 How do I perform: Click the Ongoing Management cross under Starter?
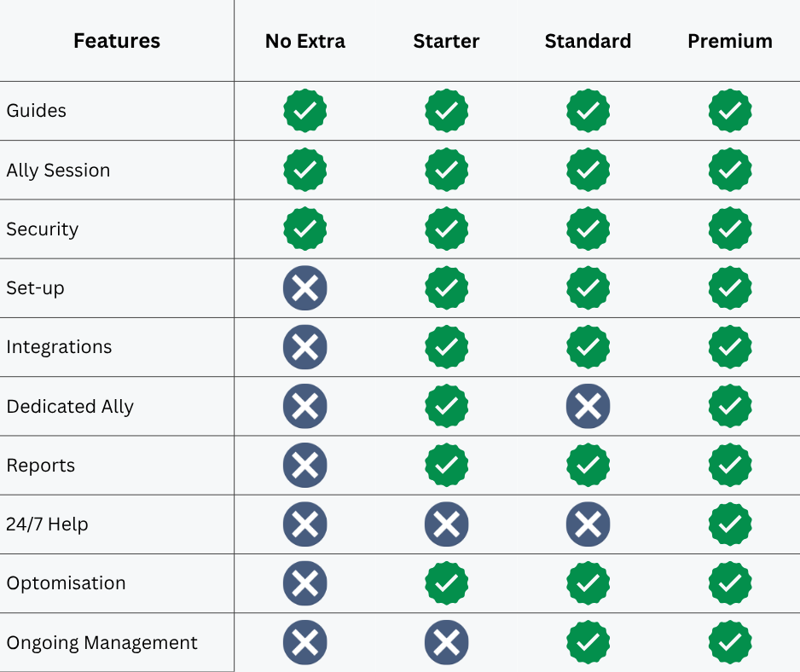pos(446,642)
